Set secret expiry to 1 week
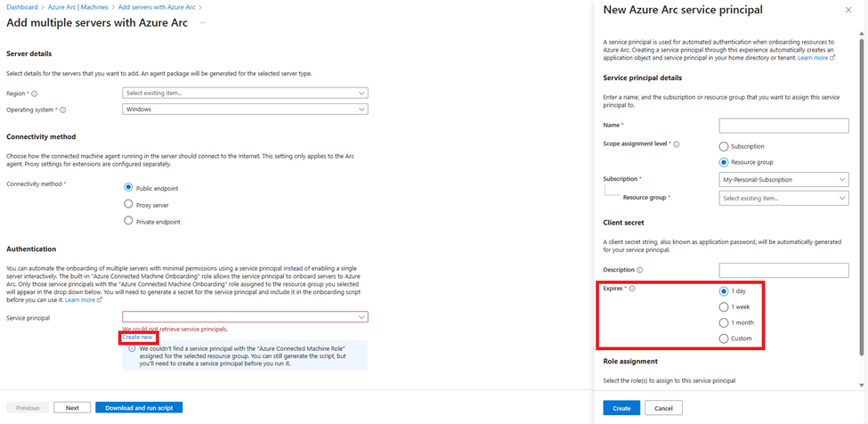Viewport: 868px width, 424px height. pyautogui.click(x=723, y=306)
